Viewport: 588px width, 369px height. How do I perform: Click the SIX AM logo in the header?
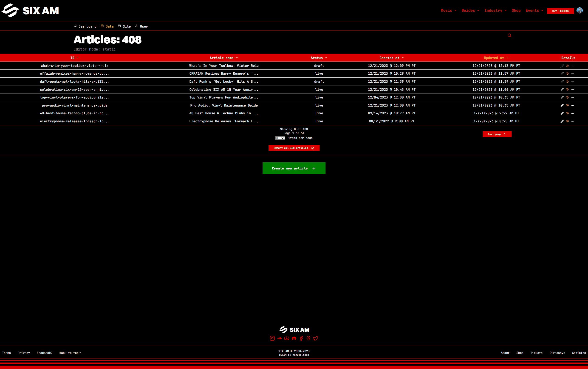30,11
